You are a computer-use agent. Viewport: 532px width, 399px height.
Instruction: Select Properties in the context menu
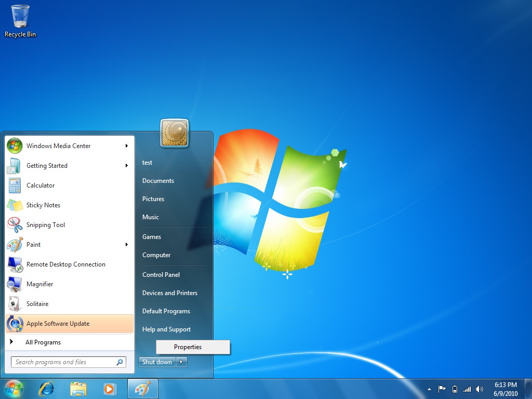193,347
